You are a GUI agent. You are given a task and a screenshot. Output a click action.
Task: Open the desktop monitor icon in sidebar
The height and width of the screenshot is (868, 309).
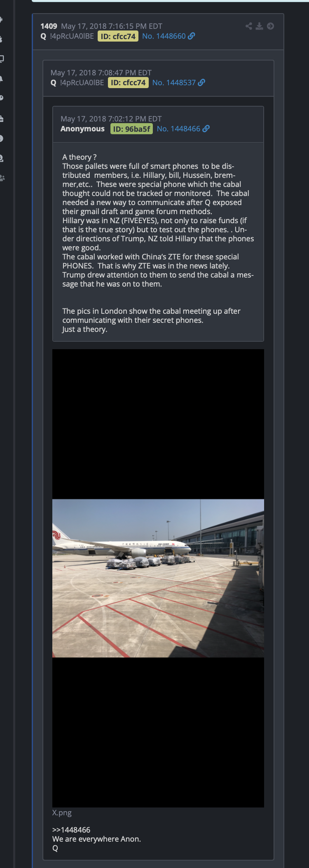click(2, 58)
